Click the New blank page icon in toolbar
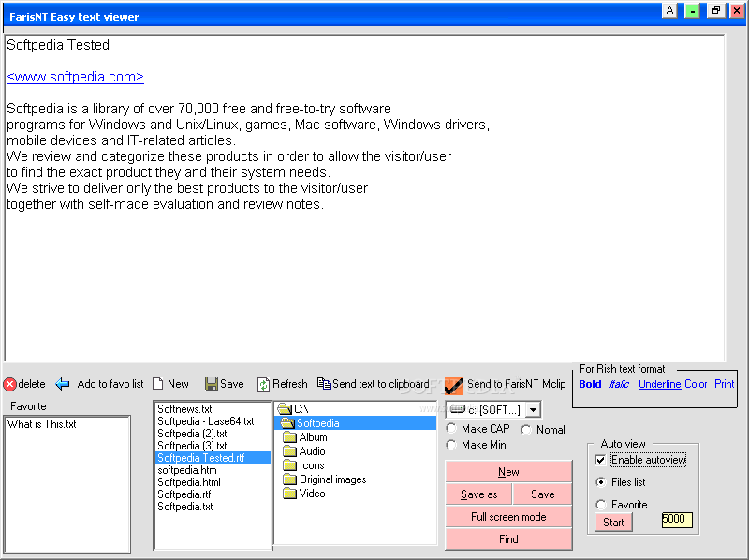The width and height of the screenshot is (749, 560). pos(158,384)
